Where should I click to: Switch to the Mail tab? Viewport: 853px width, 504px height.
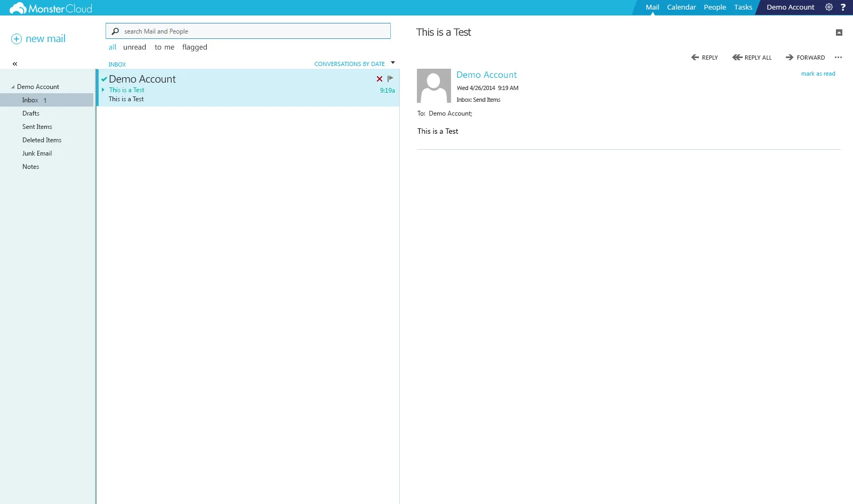click(x=653, y=7)
